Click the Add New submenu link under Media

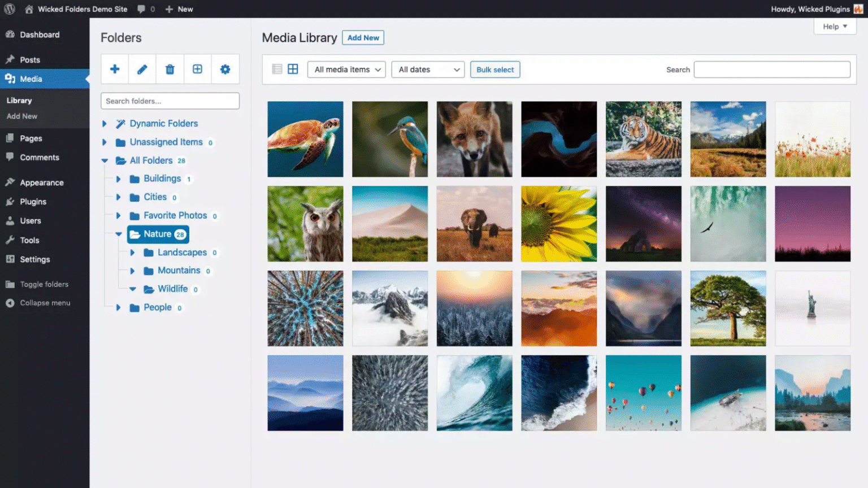[22, 116]
